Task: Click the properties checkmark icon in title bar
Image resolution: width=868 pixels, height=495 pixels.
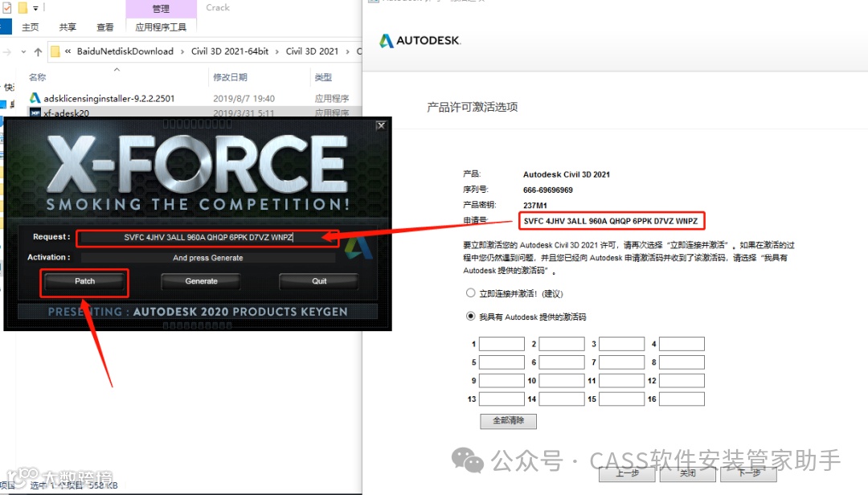Action: [x=6, y=8]
